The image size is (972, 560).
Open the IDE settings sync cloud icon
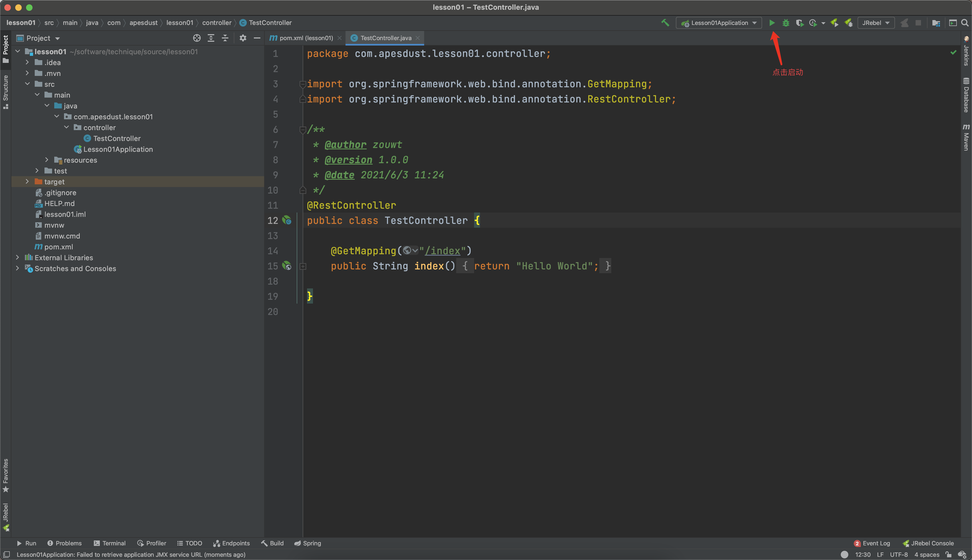click(x=962, y=555)
